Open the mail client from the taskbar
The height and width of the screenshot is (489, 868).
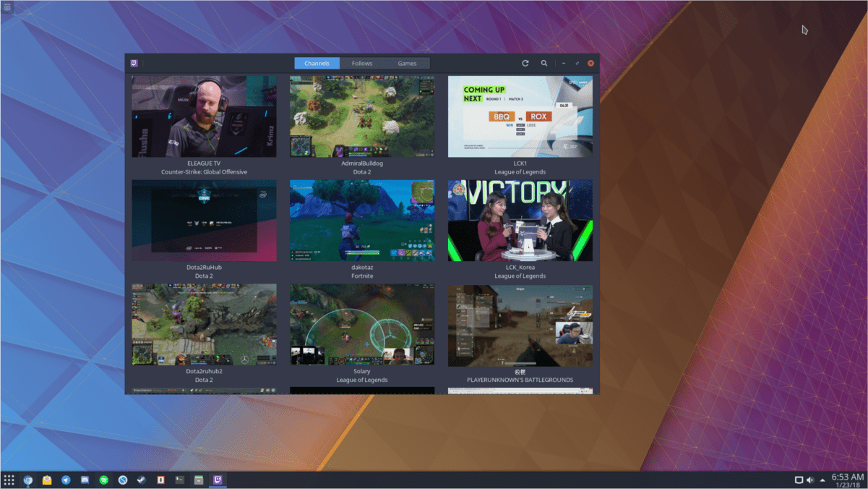(47, 480)
